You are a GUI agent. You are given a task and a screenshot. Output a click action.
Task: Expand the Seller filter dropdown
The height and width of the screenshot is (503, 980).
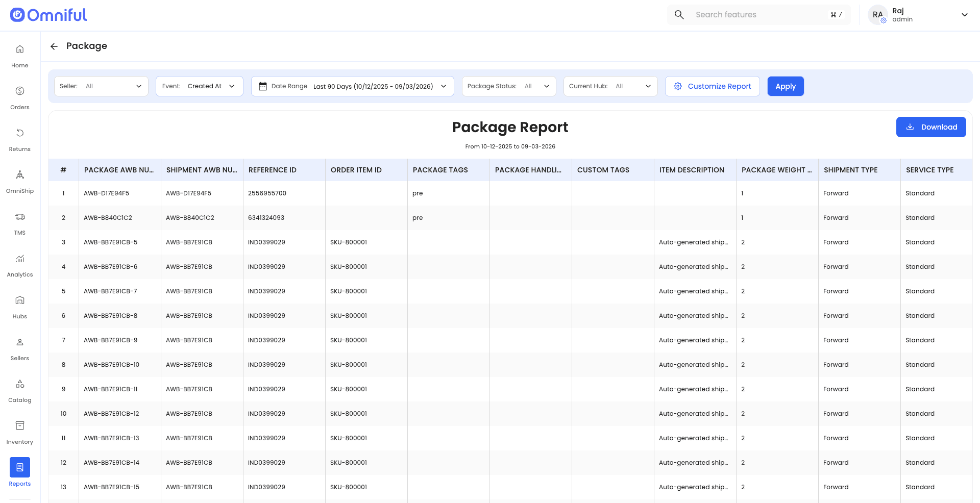tap(101, 86)
